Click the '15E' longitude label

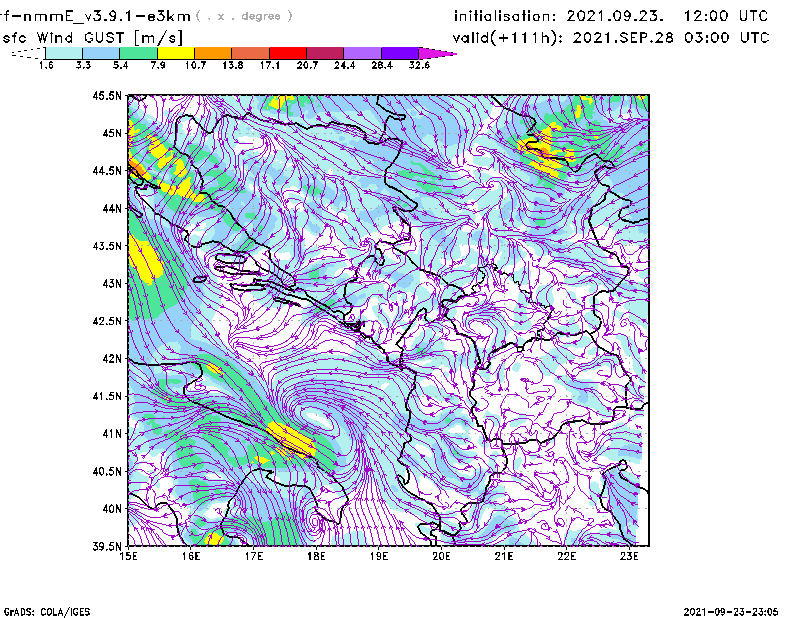click(x=128, y=556)
